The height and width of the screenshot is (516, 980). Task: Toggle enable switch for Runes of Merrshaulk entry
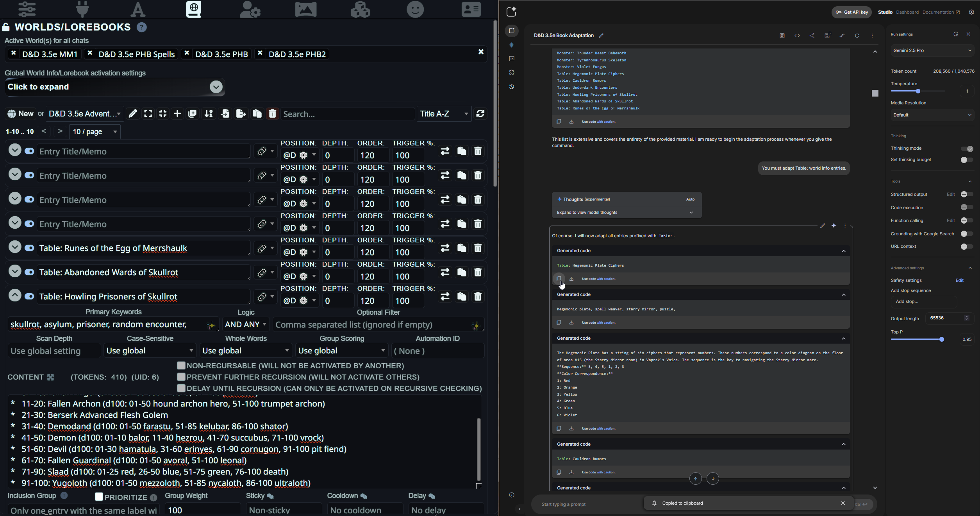[29, 248]
